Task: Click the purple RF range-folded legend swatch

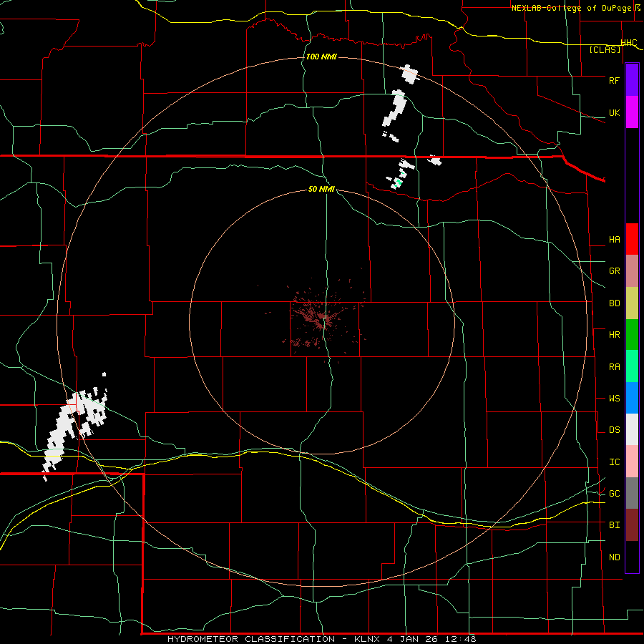Action: [632, 79]
